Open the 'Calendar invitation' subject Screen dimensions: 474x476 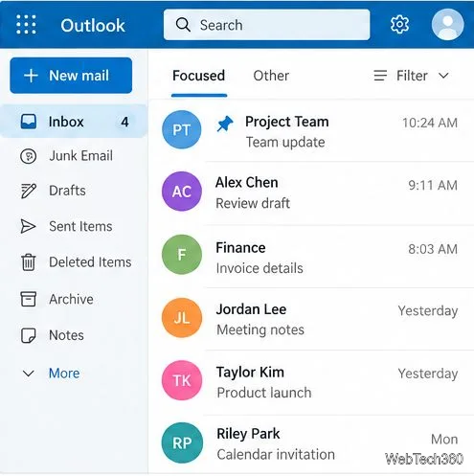click(276, 455)
